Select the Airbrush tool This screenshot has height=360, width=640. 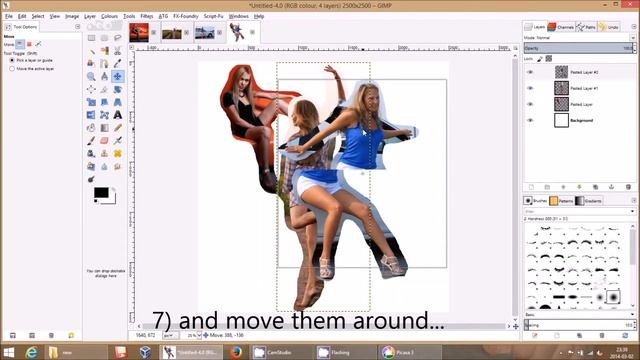[118, 140]
